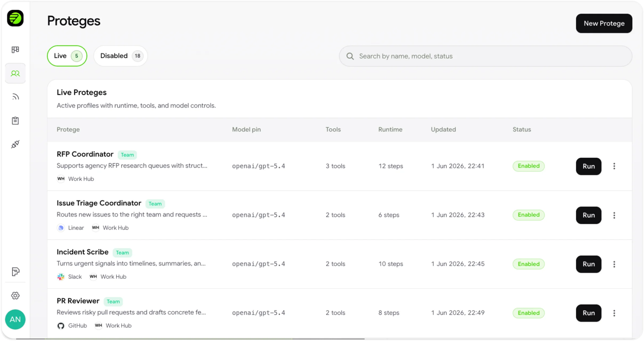Click the '6 steps' runtime cell

[x=389, y=215]
